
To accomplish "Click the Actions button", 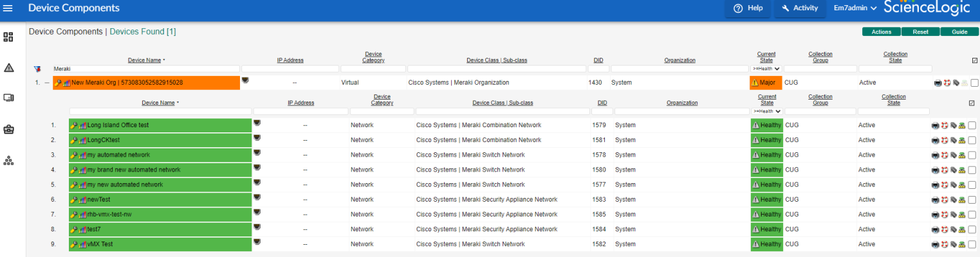I will (881, 31).
